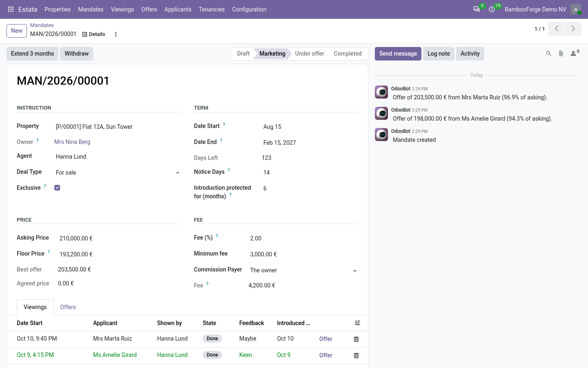Untick the Exclusive checkbox
The width and height of the screenshot is (588, 368).
(57, 188)
